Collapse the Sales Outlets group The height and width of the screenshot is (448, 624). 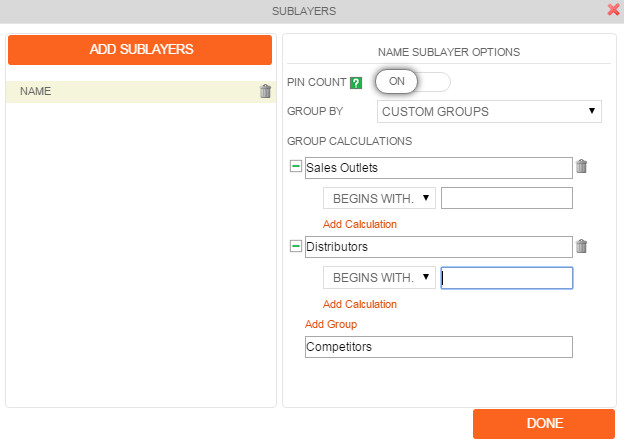coord(296,166)
